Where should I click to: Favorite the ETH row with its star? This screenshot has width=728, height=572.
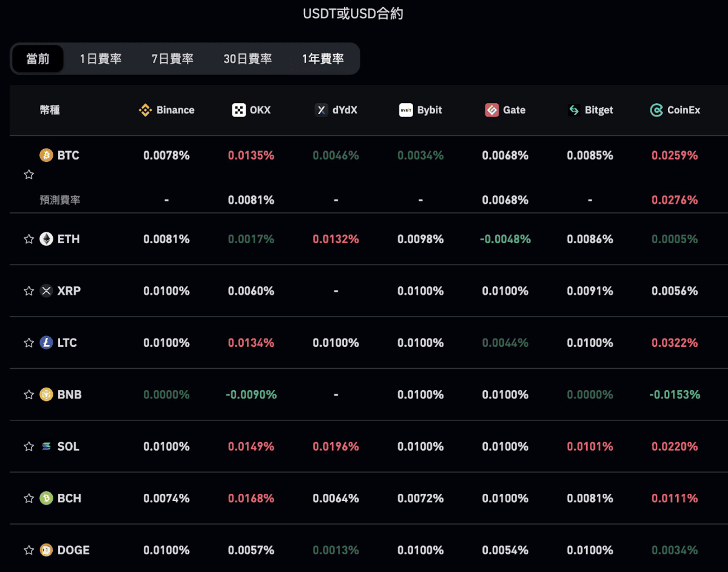pyautogui.click(x=29, y=239)
